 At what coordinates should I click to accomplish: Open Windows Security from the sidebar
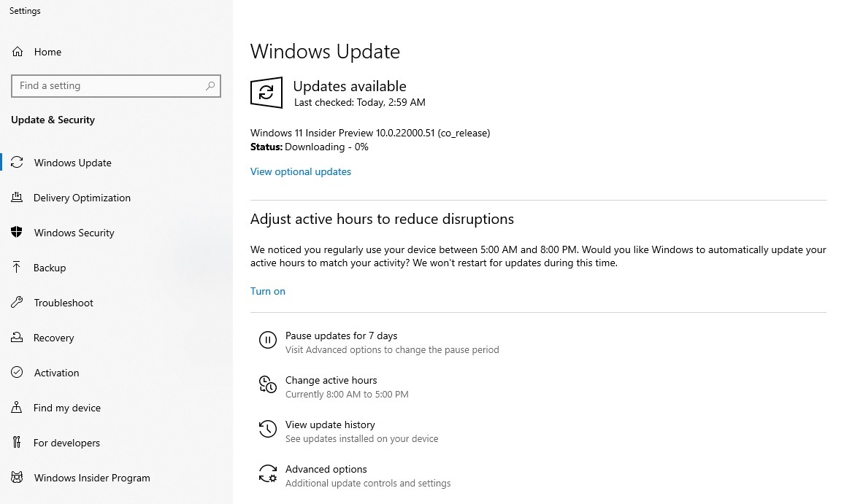(73, 233)
